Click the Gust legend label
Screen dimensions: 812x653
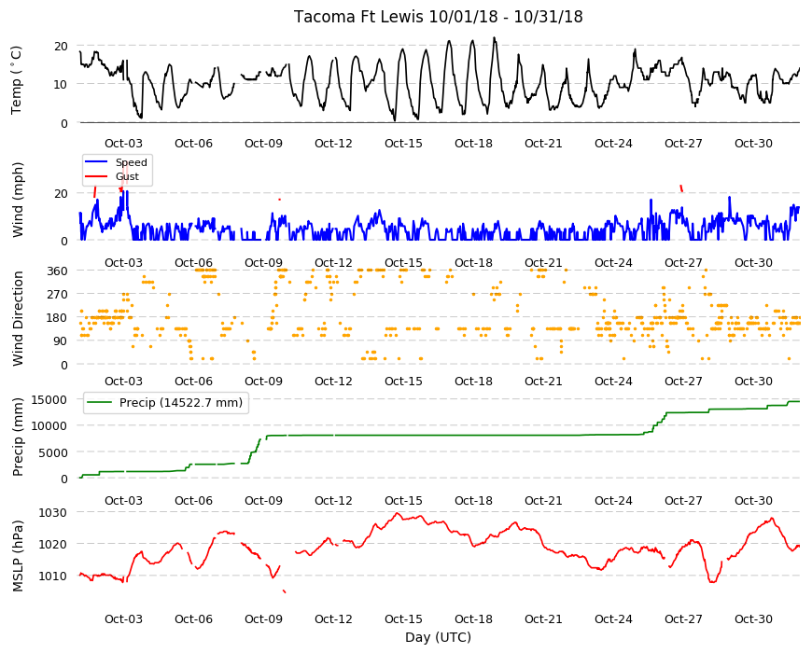[127, 176]
